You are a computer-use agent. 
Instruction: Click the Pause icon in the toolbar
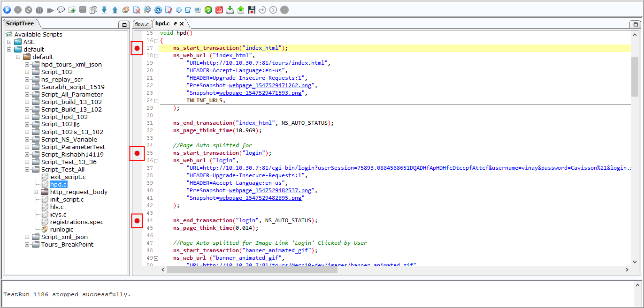tap(39, 10)
